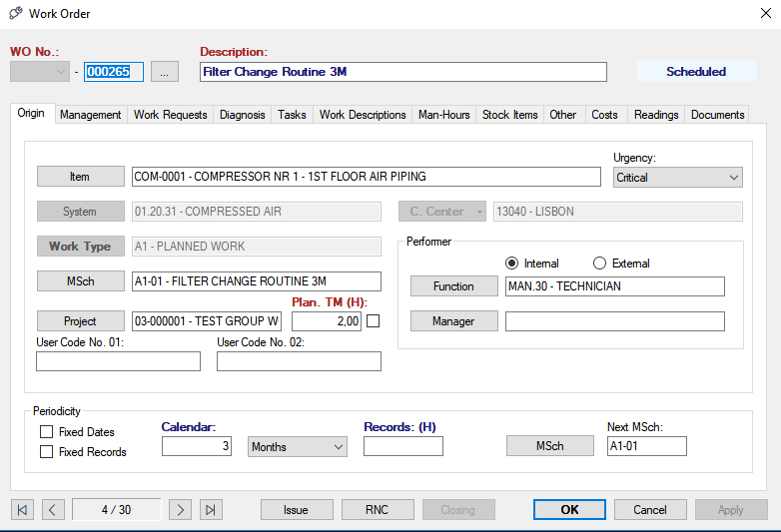Viewport: 781px width, 532px height.
Task: Expand the Months periodicity unit dropdown
Action: coord(297,447)
